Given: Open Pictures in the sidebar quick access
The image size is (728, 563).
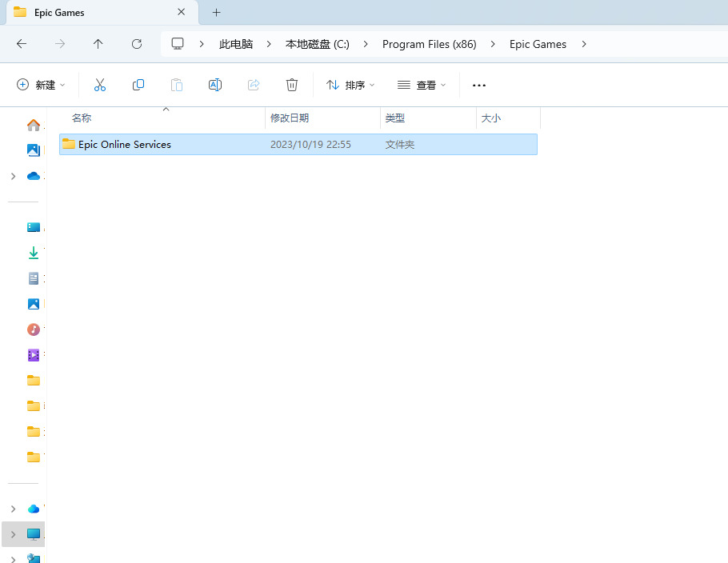Looking at the screenshot, I should 34,304.
